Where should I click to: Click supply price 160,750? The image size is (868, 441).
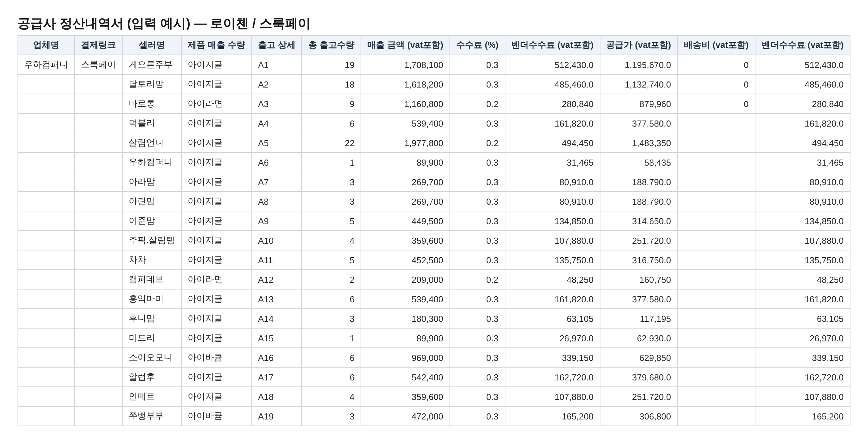pyautogui.click(x=639, y=279)
